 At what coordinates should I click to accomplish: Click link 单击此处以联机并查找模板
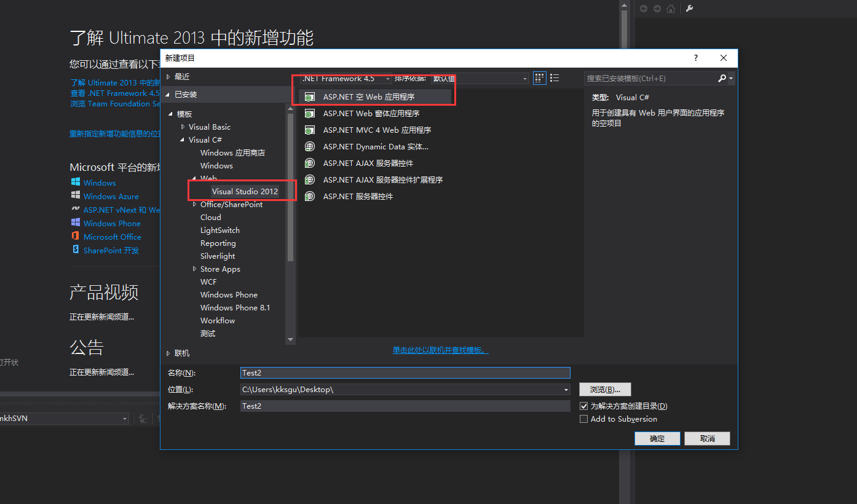[440, 350]
